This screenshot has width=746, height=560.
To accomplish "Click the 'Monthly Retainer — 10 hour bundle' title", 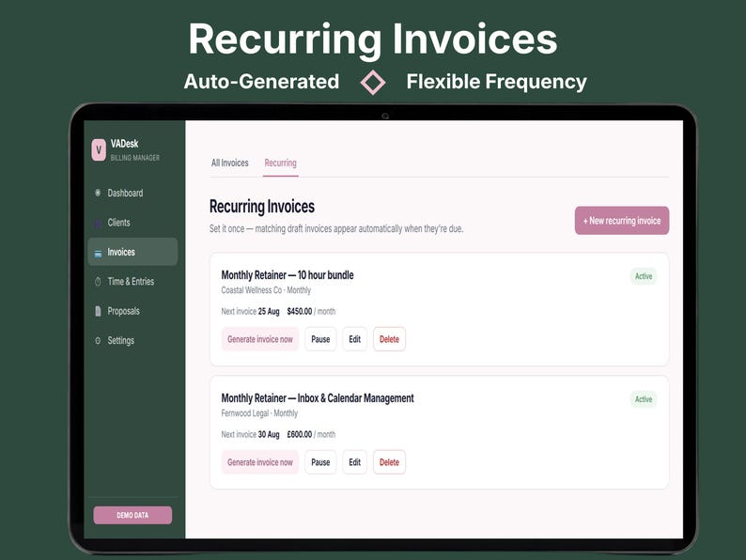I will click(288, 275).
